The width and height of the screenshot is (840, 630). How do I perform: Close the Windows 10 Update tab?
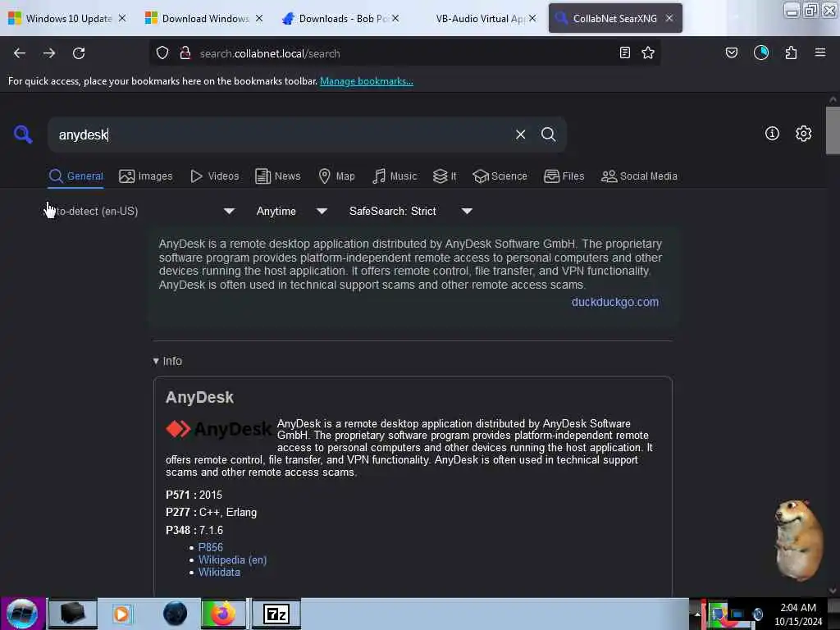click(122, 18)
